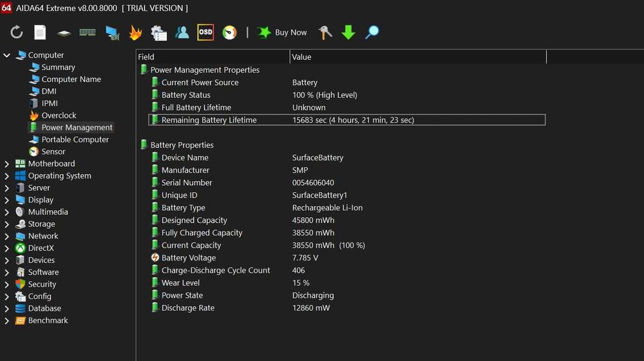
Task: Expand the Software tree node
Action: point(6,272)
